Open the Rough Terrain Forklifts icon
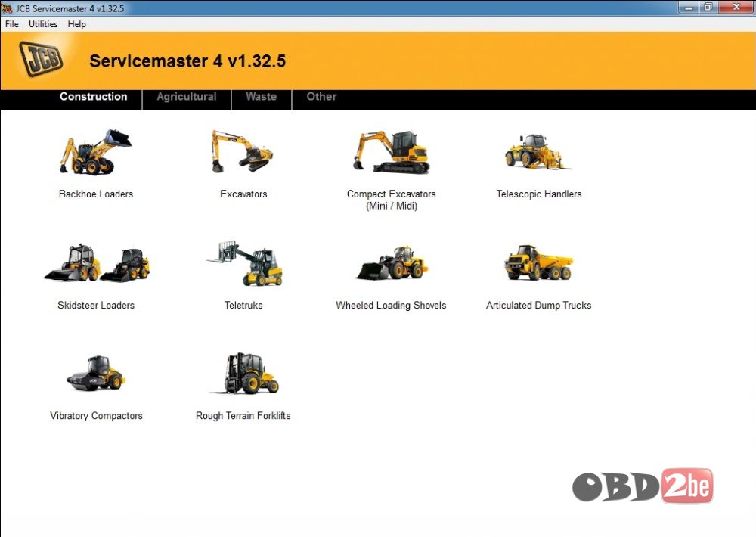756x537 pixels. (x=244, y=373)
